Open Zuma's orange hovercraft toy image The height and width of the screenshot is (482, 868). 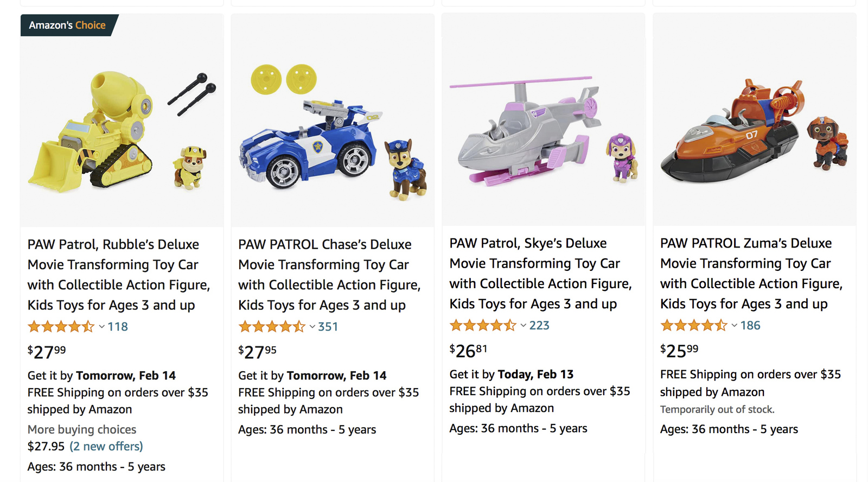click(x=754, y=131)
